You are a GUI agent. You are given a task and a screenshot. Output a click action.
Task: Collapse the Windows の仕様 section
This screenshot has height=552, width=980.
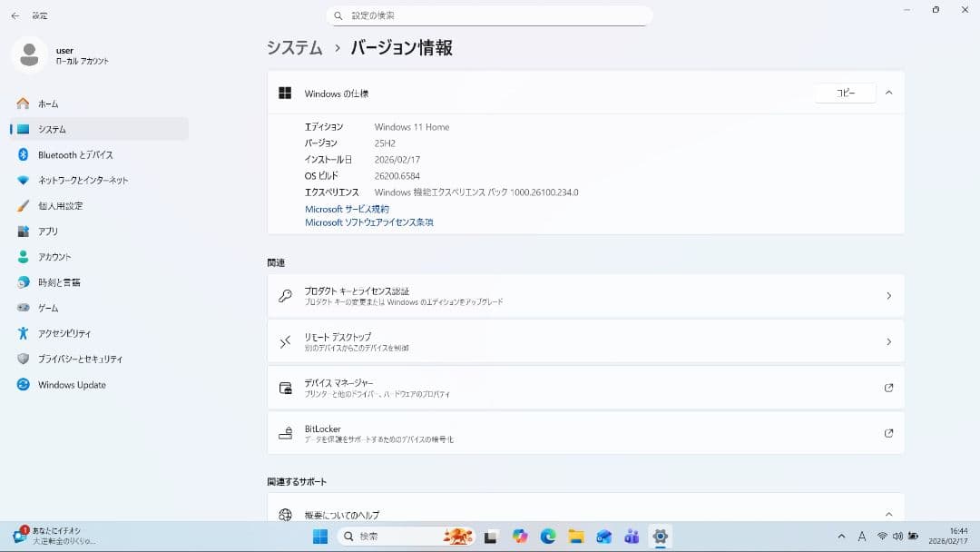(888, 93)
